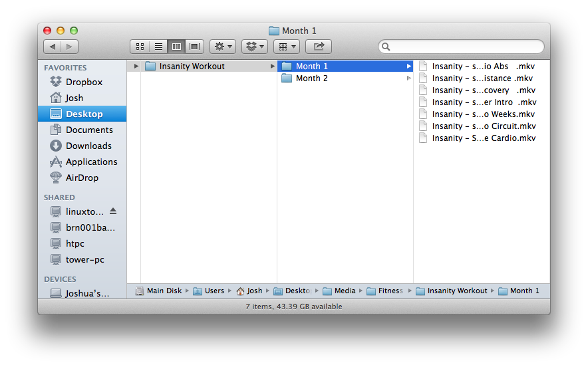Select the column view button
Viewport: 588px width, 367px height.
coord(176,47)
